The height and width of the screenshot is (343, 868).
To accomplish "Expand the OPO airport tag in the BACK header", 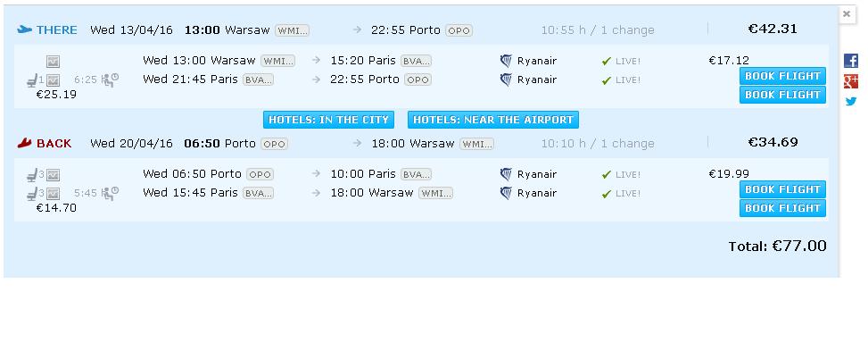I will click(x=274, y=144).
